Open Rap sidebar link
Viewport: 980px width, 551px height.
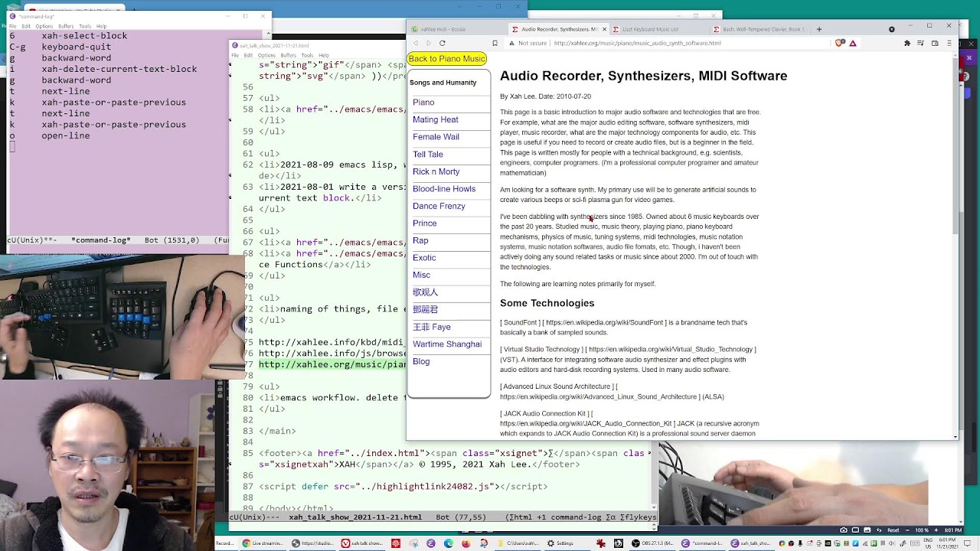click(420, 240)
